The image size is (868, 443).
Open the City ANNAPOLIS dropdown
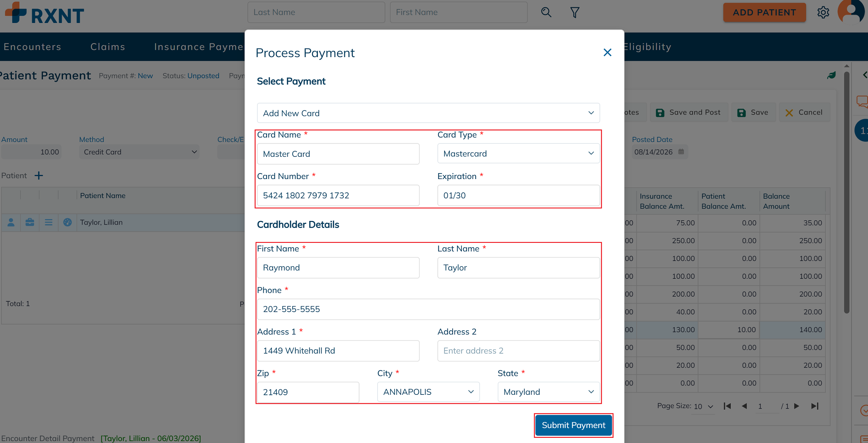pyautogui.click(x=428, y=392)
